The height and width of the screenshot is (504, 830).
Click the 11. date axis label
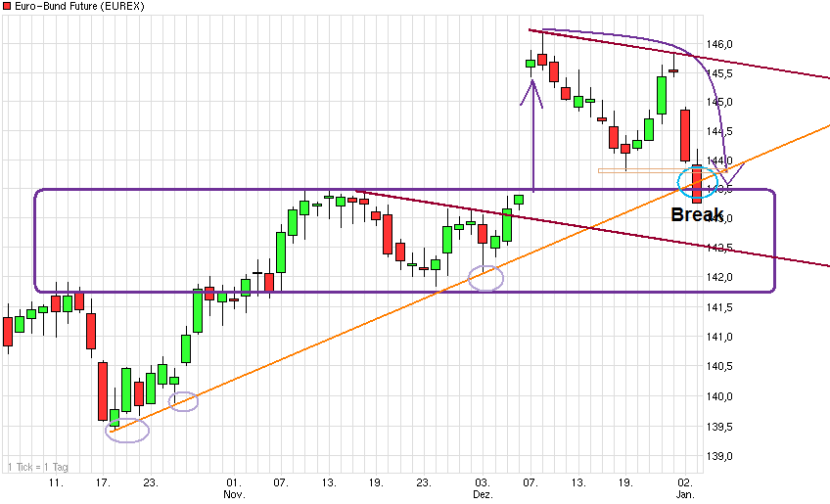[x=56, y=482]
